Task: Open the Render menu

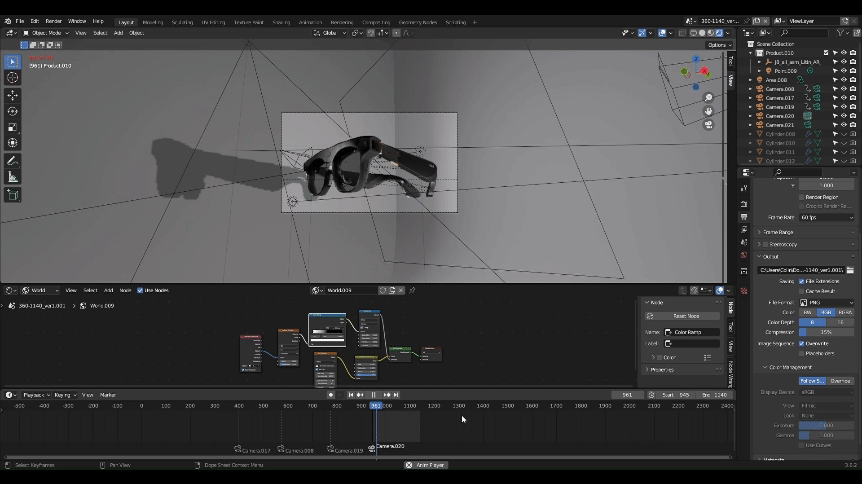Action: click(53, 21)
